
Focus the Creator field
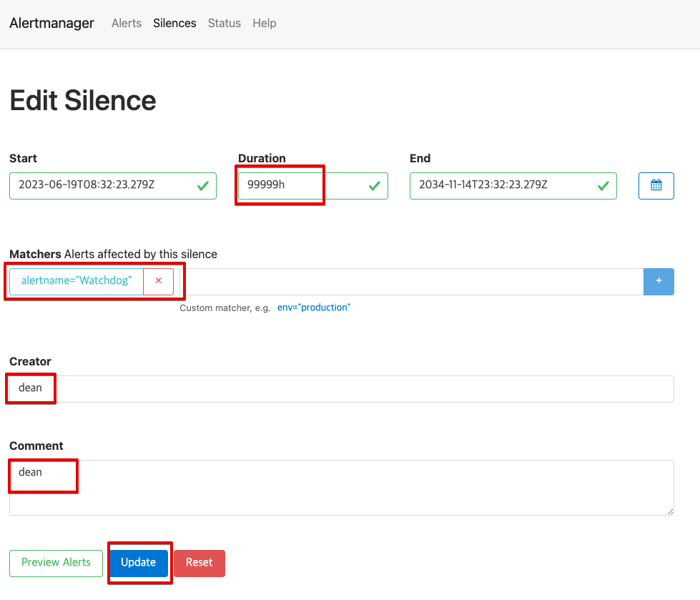tap(342, 389)
